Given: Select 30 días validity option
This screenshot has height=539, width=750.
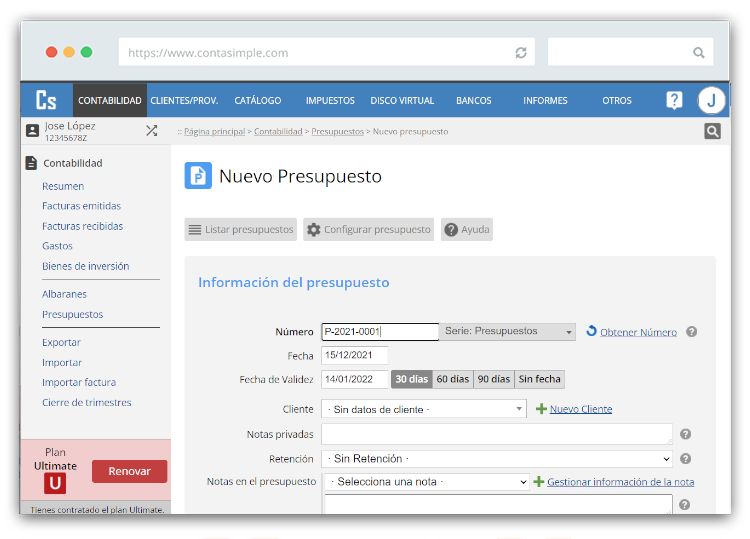Looking at the screenshot, I should pos(411,379).
